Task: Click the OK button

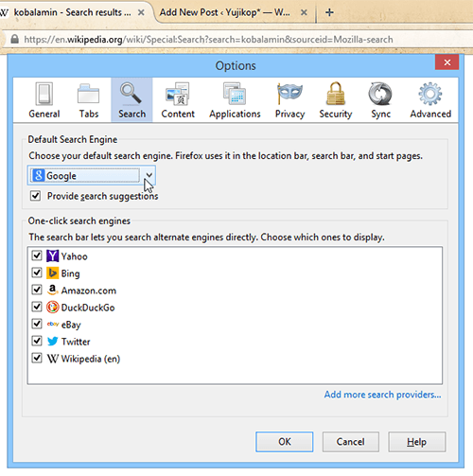Action: click(285, 442)
